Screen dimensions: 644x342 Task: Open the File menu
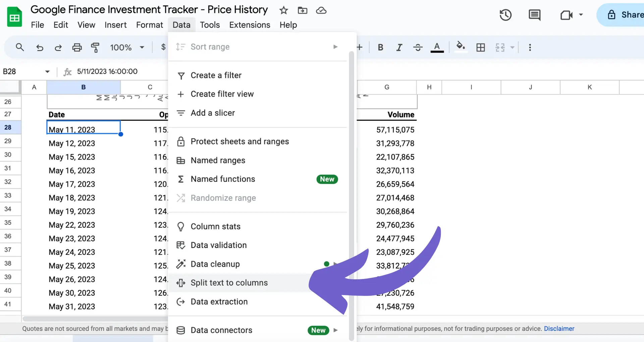click(37, 25)
